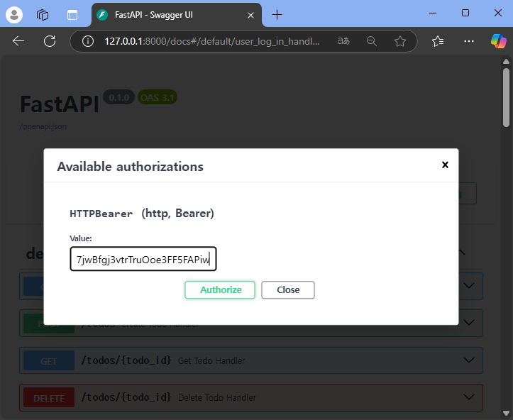Screen dimensions: 513x420
Task: Reload the page with refresh icon
Action: [50, 41]
